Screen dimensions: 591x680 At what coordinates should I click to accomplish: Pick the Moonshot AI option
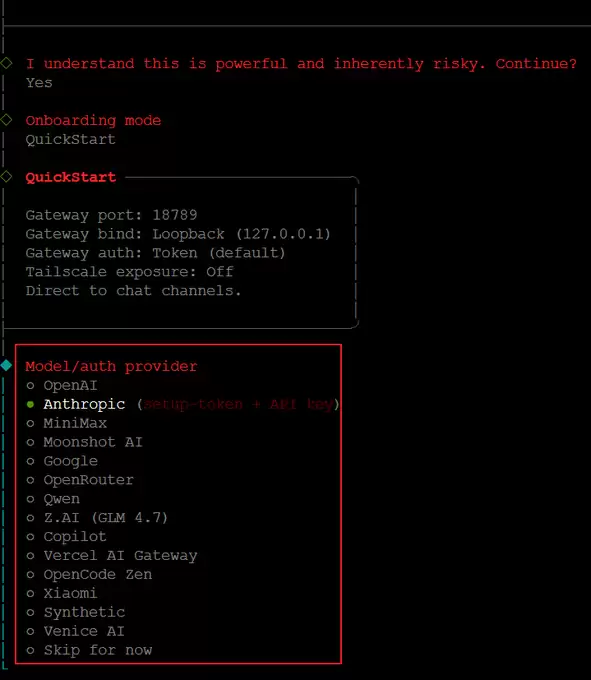84,442
